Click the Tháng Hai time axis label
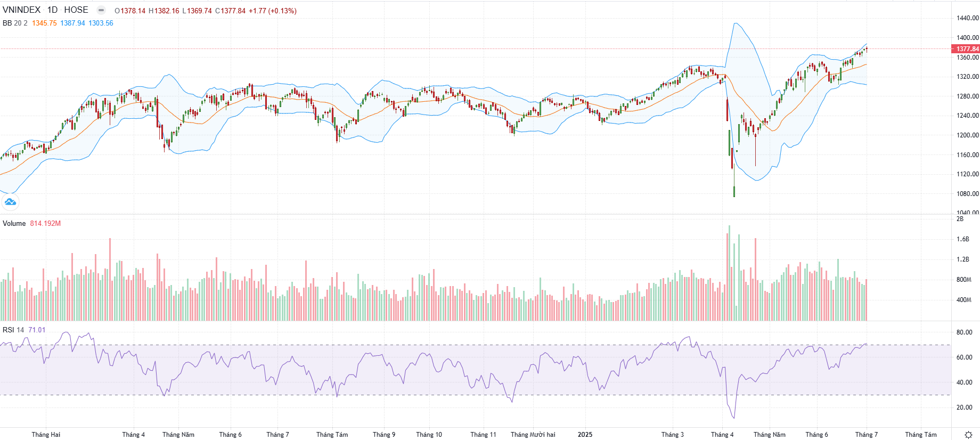Screen dimensions: 980x440 pyautogui.click(x=46, y=435)
